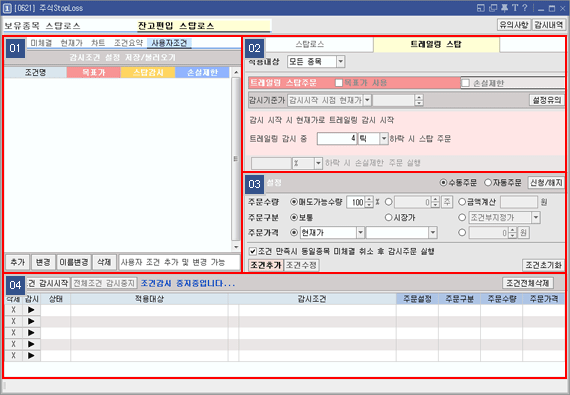Click the X delete icon in fourth table row

point(13,344)
